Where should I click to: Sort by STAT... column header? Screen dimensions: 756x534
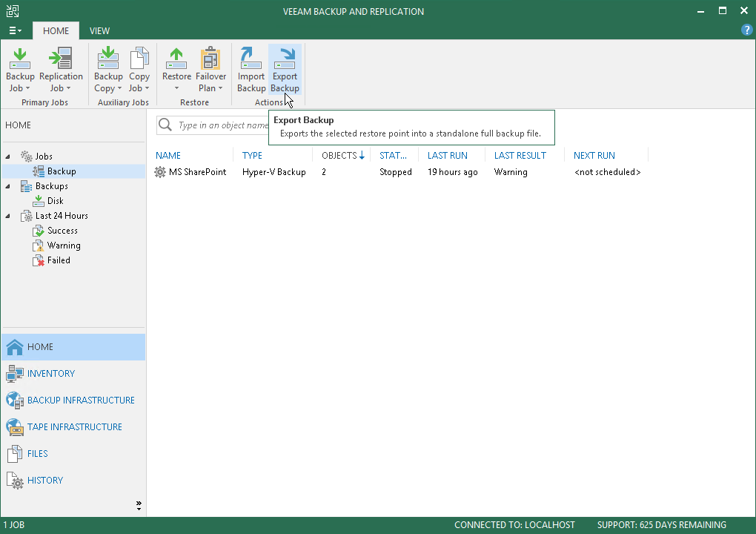click(393, 156)
